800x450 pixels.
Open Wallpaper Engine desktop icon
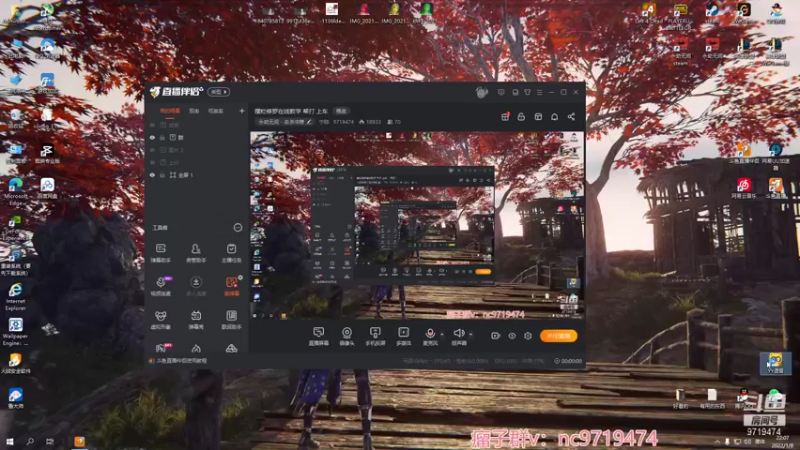pos(15,332)
